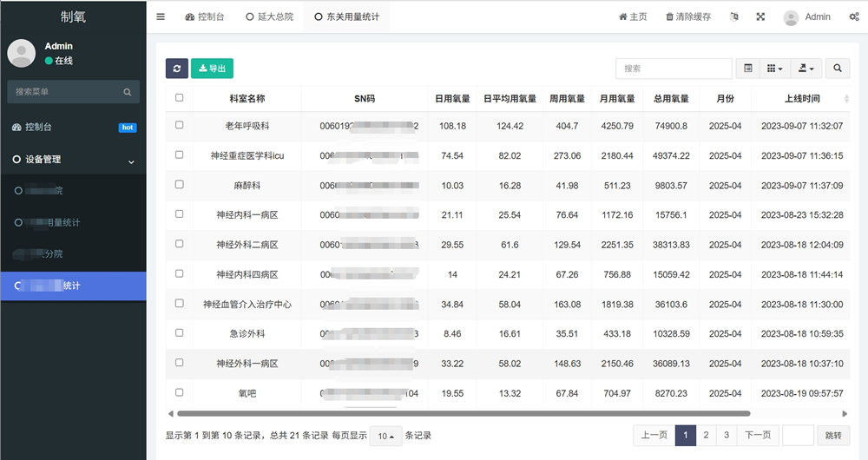
Task: Click the refresh table button
Action: click(x=176, y=69)
